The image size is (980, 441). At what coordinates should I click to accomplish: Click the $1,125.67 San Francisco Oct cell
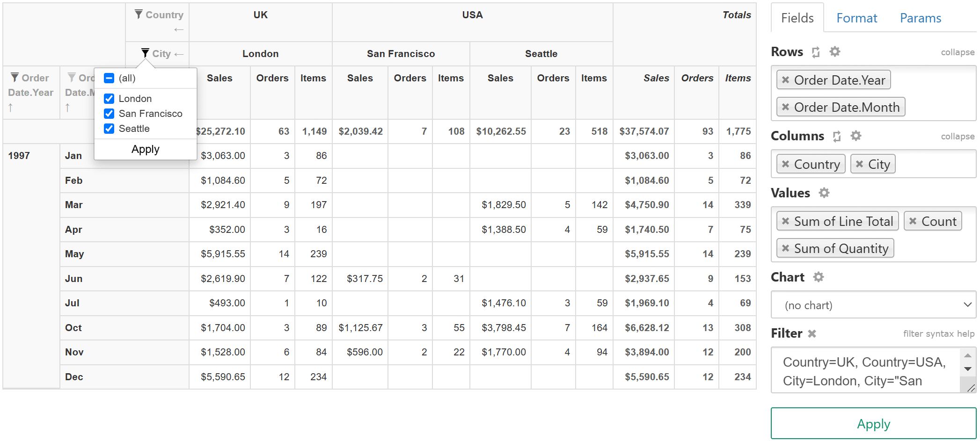(360, 328)
